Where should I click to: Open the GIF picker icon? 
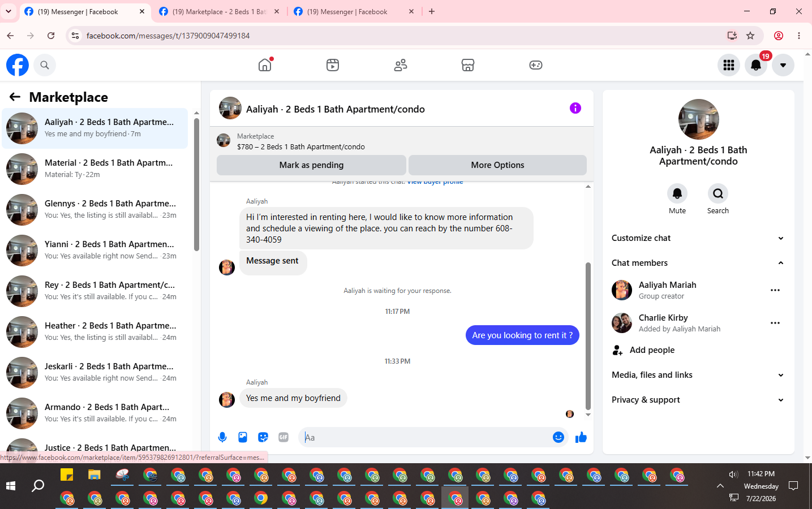point(283,437)
